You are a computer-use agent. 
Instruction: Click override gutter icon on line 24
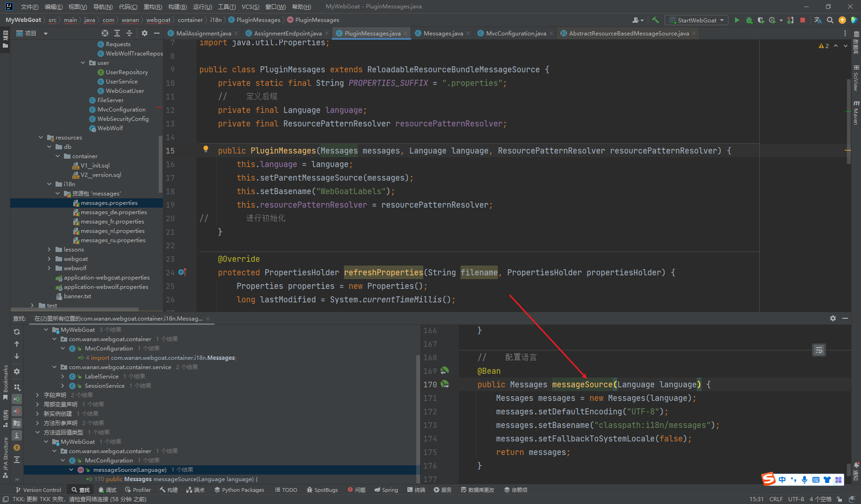tap(182, 272)
